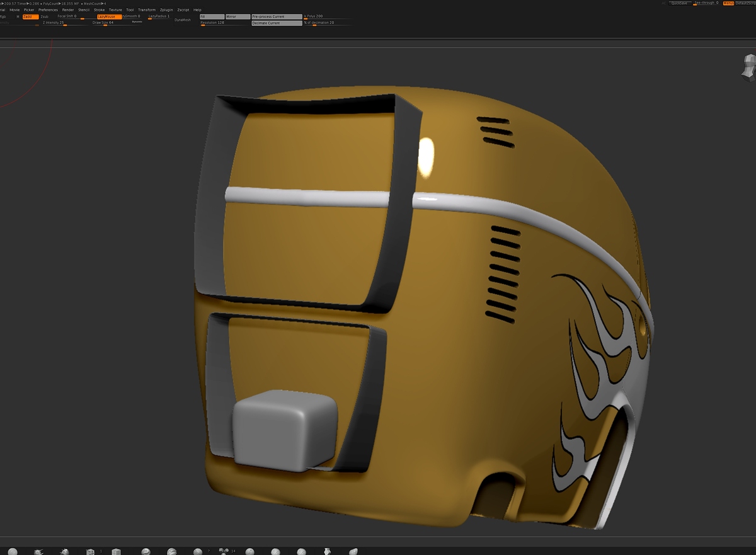Screen dimensions: 756x555
Task: Open the Stencil menu
Action: point(84,10)
